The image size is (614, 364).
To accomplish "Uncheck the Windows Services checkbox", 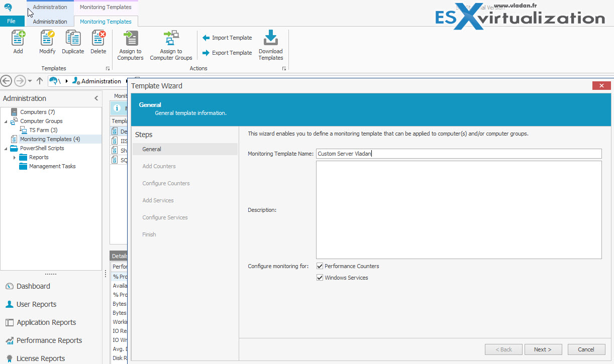I will (x=320, y=278).
